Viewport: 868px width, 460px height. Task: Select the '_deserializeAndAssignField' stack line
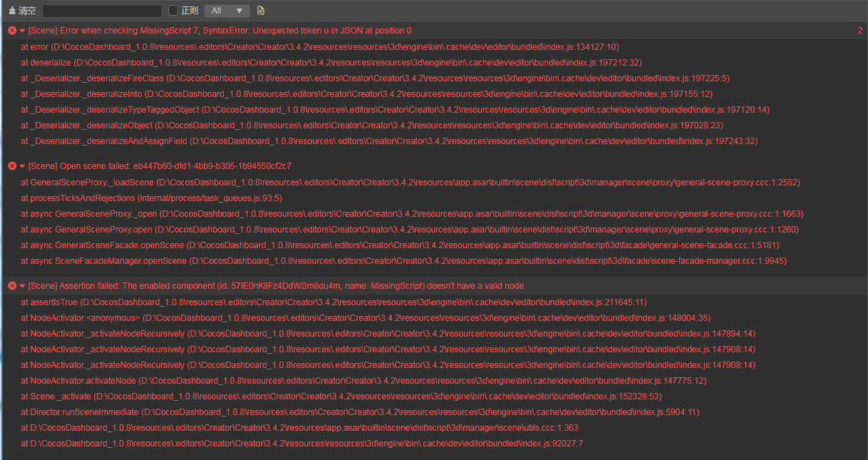pos(389,141)
